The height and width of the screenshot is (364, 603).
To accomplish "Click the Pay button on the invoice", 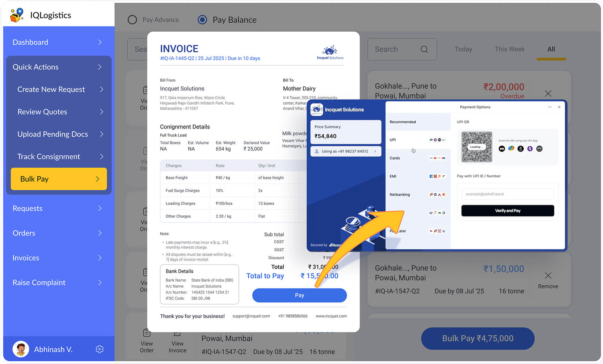I will click(300, 295).
